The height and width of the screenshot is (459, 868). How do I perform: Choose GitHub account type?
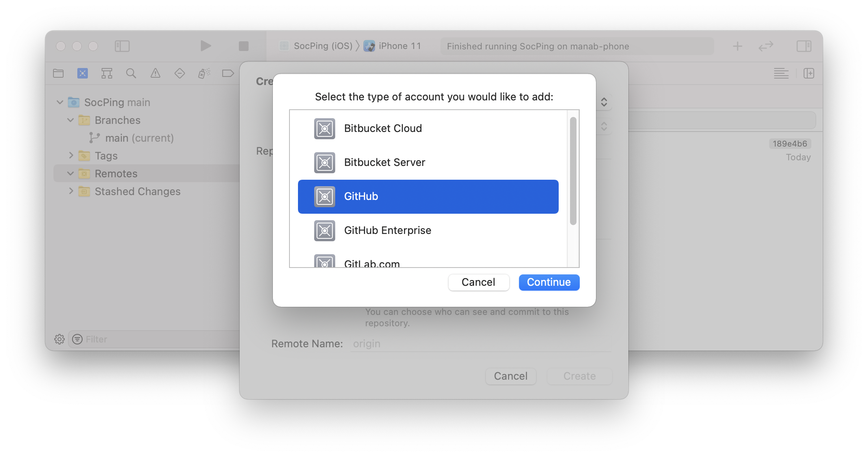tap(428, 196)
